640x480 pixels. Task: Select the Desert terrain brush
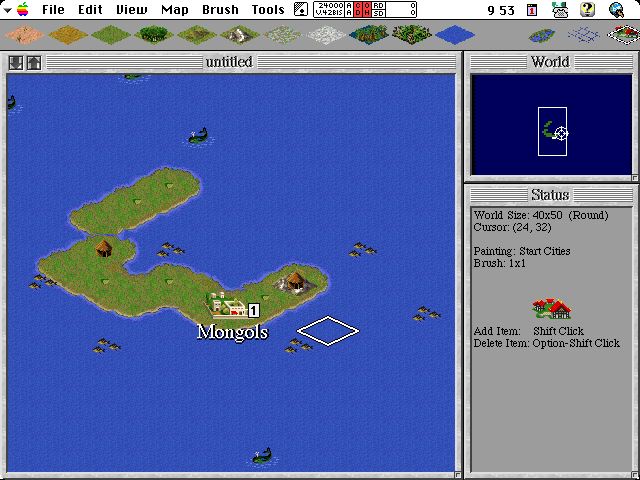pyautogui.click(x=24, y=34)
